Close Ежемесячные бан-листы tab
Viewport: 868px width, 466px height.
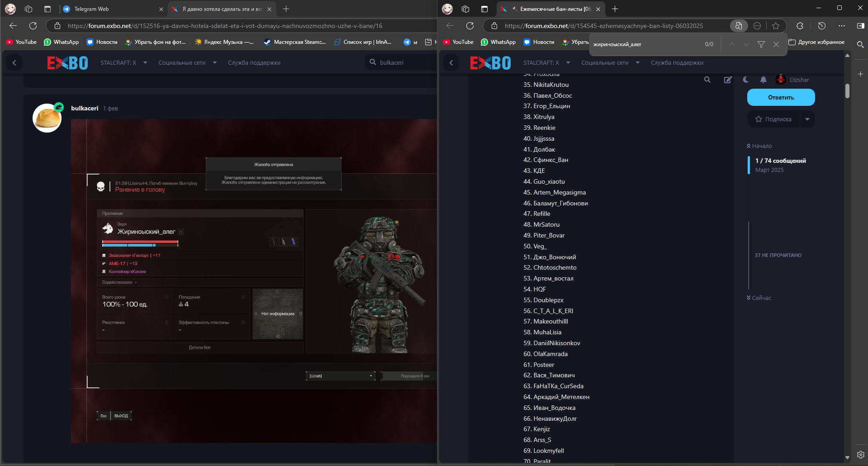click(598, 9)
